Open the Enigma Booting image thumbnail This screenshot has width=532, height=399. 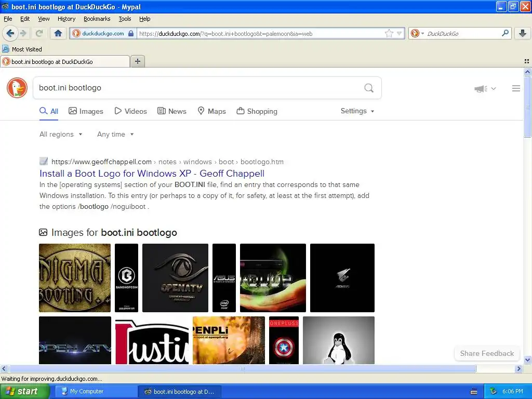(75, 278)
